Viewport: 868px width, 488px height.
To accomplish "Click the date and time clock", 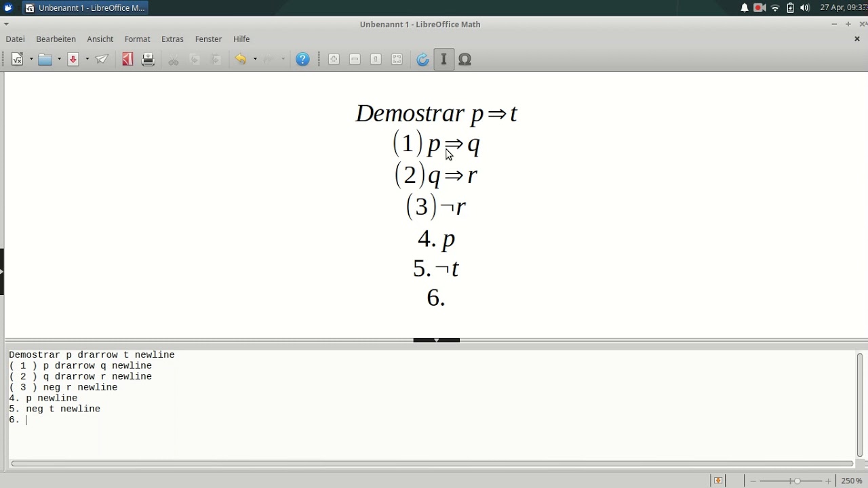I will click(844, 8).
